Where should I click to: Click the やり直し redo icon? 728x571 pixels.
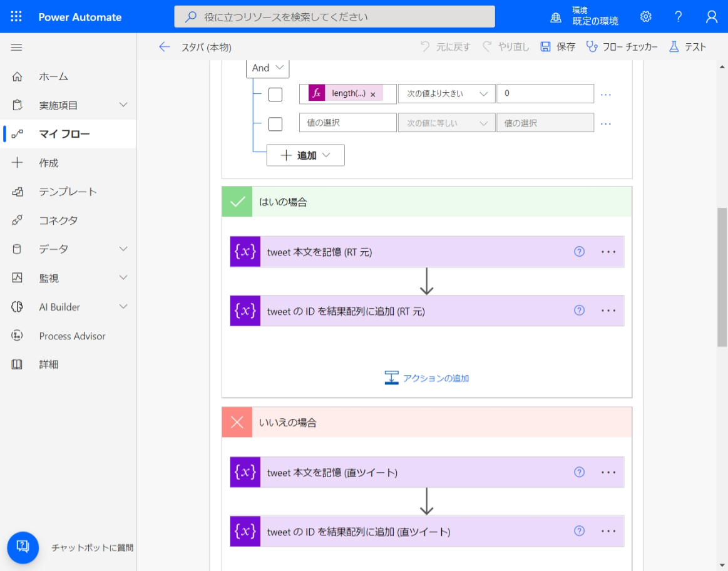click(x=487, y=46)
